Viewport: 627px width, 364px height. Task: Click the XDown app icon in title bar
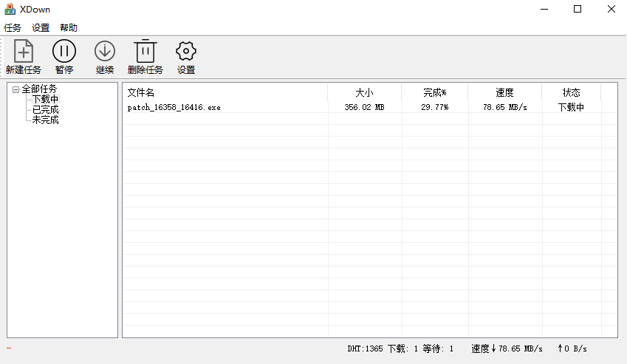coord(10,9)
